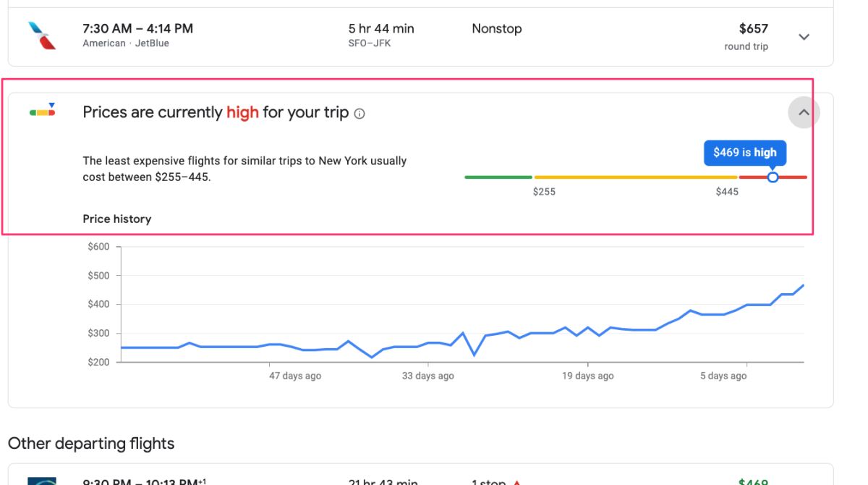Click the yellow typical-price segment of the range bar
The height and width of the screenshot is (485, 868).
tap(635, 177)
